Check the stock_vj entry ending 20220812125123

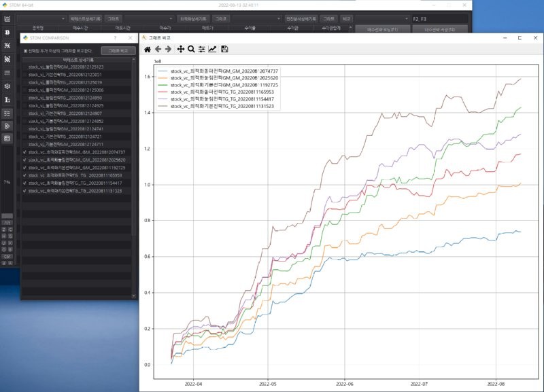pyautogui.click(x=24, y=67)
